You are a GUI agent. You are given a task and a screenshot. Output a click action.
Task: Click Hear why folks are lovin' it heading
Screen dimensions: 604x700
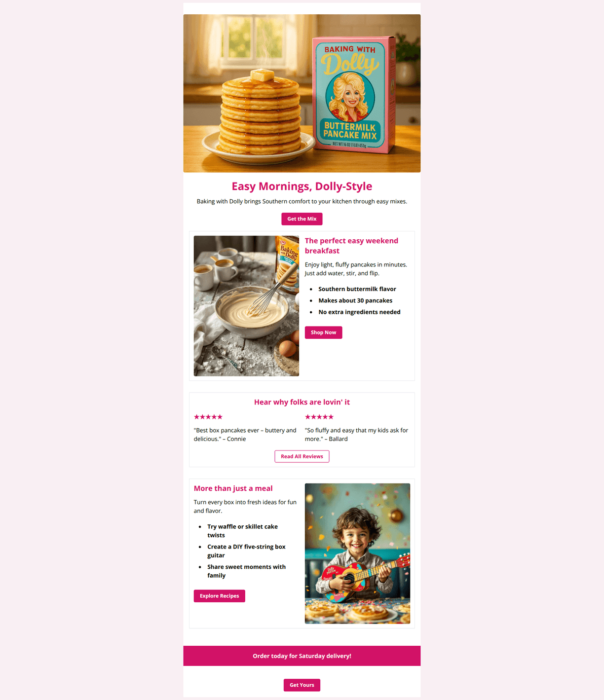click(x=302, y=402)
